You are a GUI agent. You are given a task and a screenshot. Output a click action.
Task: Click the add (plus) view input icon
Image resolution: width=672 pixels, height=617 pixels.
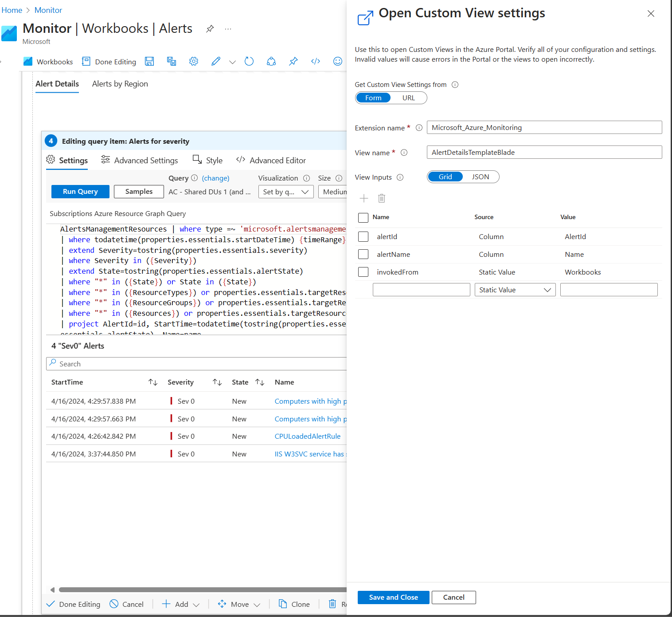[364, 198]
